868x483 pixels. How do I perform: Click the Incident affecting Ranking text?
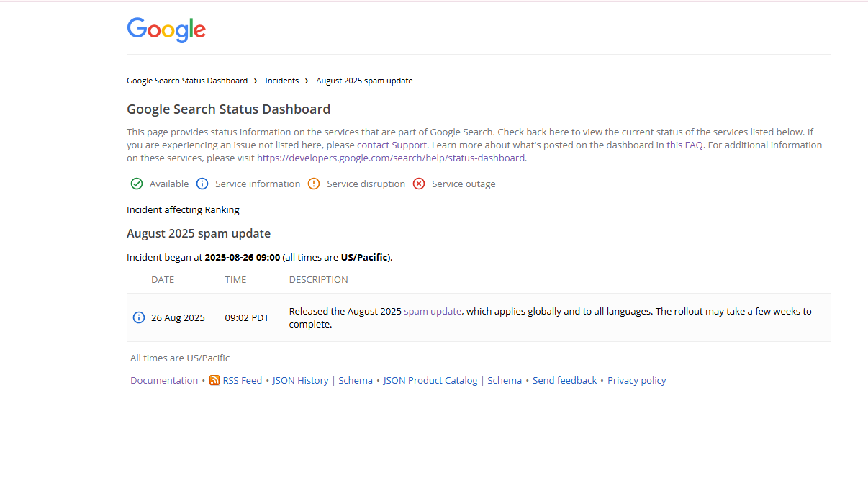(183, 209)
